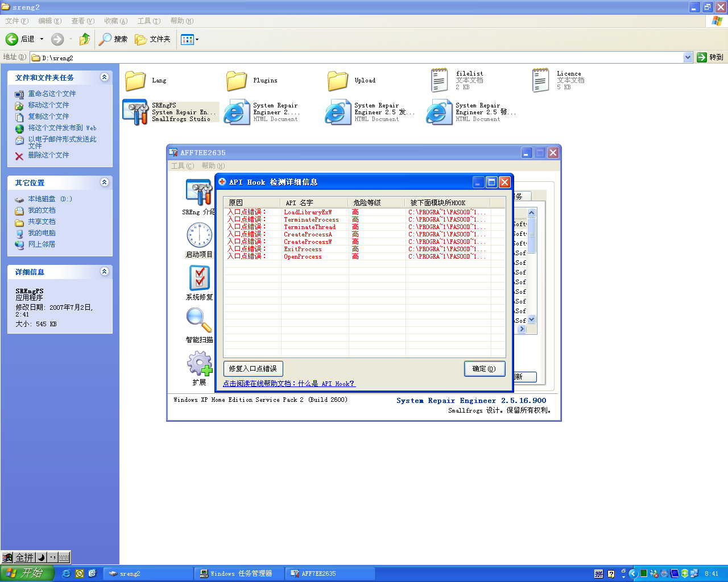728x582 pixels.
Task: Open the 编辑(E) menu
Action: (49, 21)
